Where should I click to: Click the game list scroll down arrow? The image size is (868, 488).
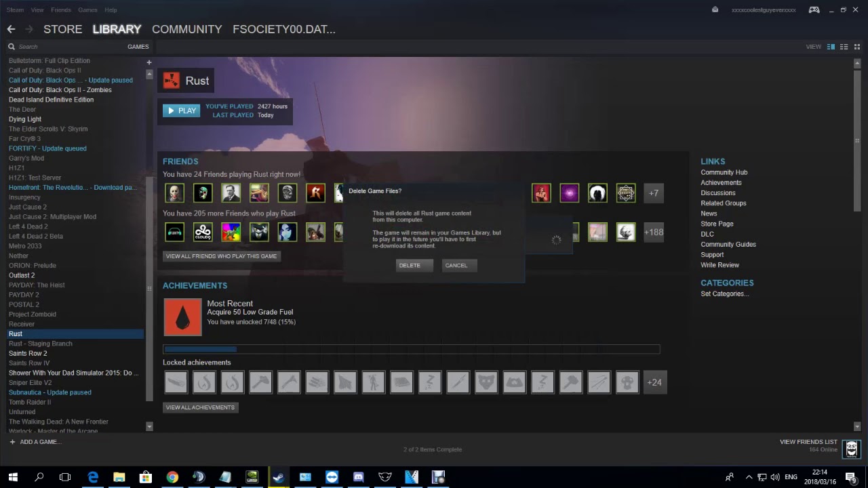coord(149,426)
